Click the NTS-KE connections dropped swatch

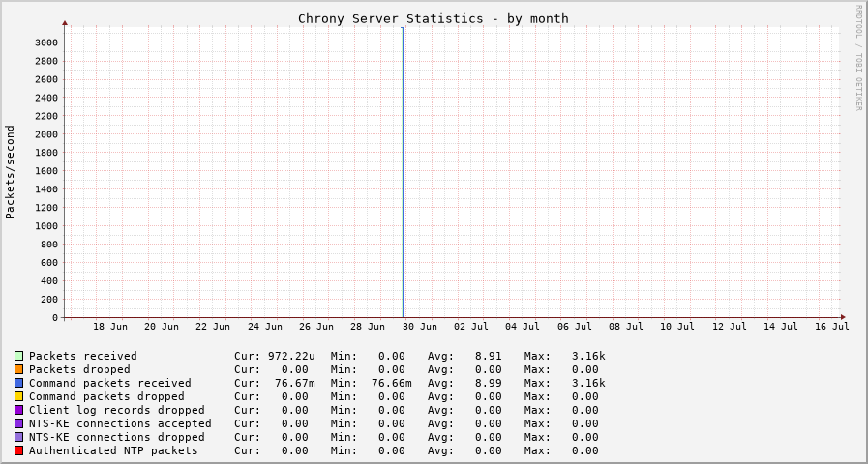click(18, 437)
